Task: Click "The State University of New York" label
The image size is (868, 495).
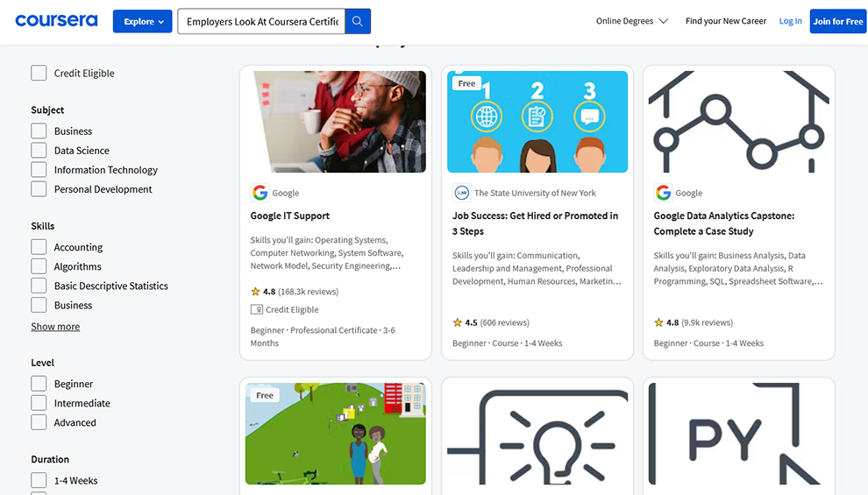Action: (535, 193)
